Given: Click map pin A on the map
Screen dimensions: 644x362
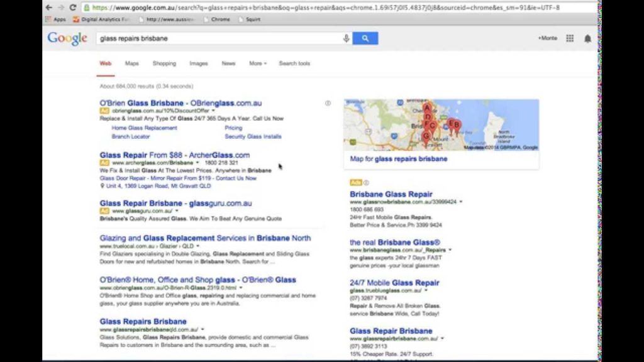Looking at the screenshot, I should coord(427,108).
